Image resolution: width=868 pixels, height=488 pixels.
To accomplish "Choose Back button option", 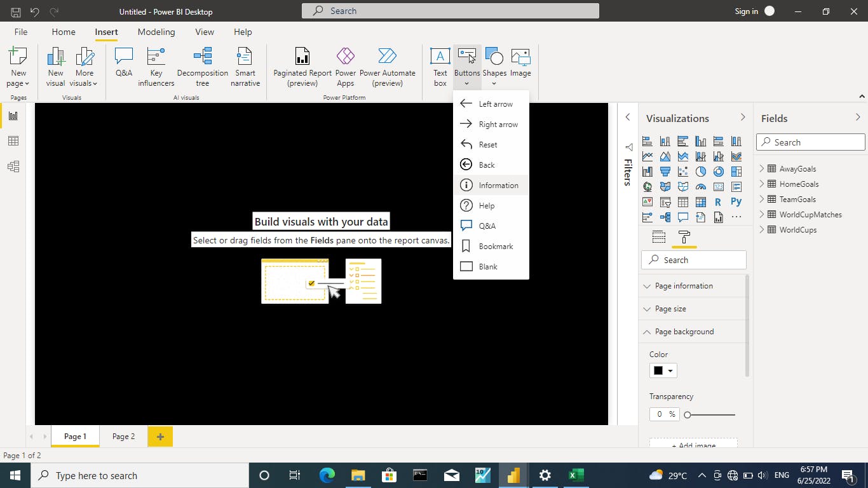I will click(491, 165).
